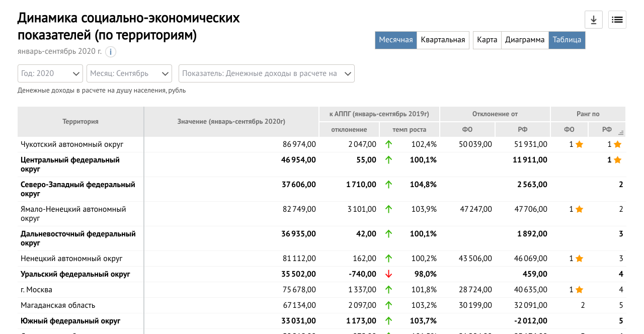The height and width of the screenshot is (334, 644).
Task: Toggle the Карта view mode
Action: click(x=487, y=40)
